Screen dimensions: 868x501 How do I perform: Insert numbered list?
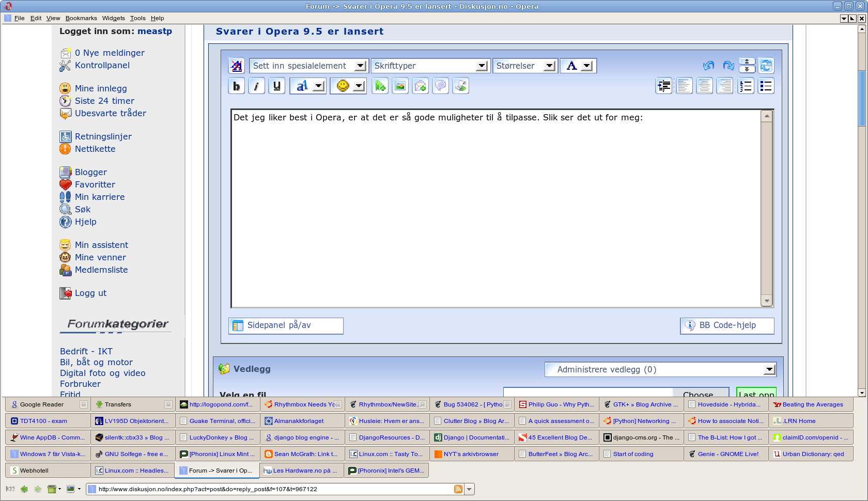746,86
